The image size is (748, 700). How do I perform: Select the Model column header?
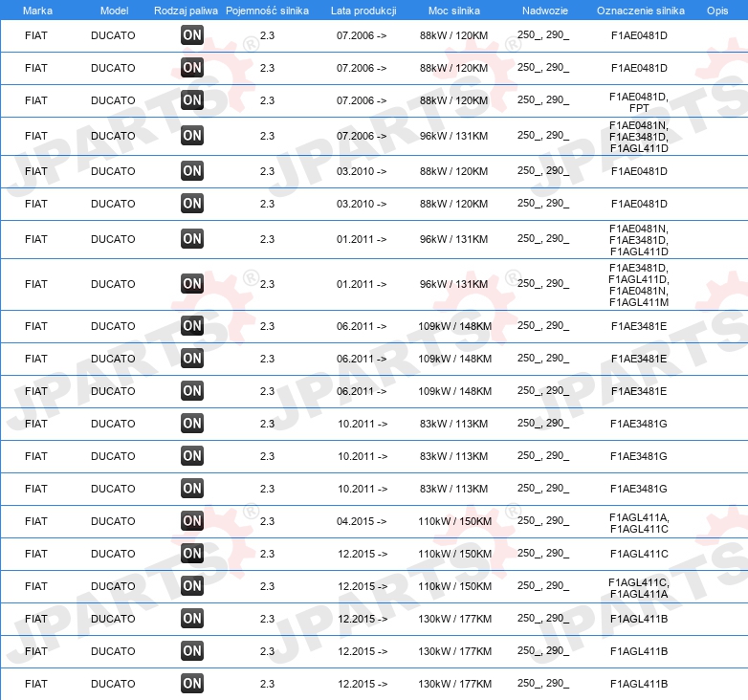click(x=114, y=11)
